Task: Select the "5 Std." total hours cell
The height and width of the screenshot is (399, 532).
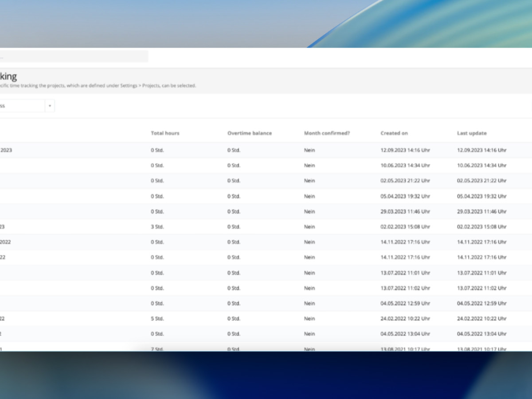Action: click(x=157, y=318)
